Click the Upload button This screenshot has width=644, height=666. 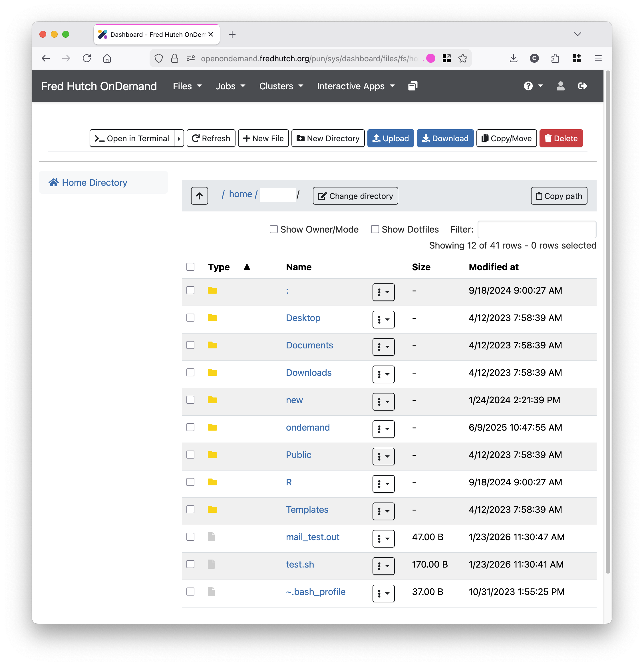coord(390,138)
